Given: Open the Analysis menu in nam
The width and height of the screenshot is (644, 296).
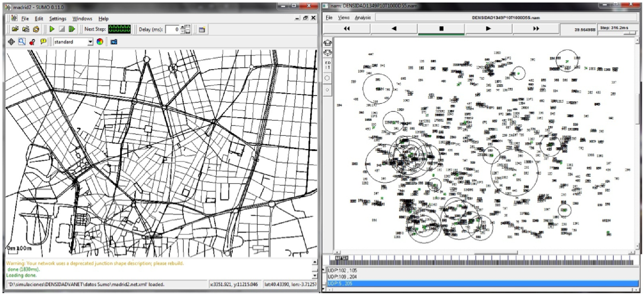Looking at the screenshot, I should pos(363,17).
